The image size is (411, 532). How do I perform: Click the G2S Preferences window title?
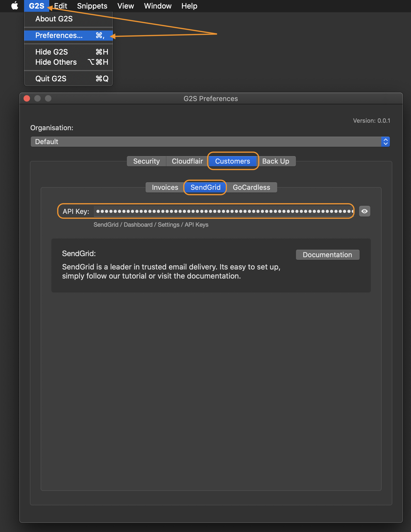tap(211, 99)
